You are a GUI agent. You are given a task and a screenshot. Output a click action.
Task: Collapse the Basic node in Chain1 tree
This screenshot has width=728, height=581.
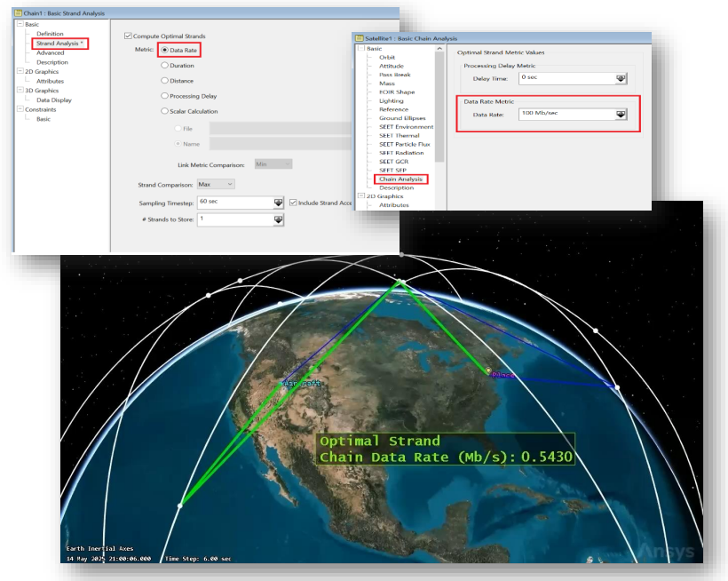click(20, 24)
